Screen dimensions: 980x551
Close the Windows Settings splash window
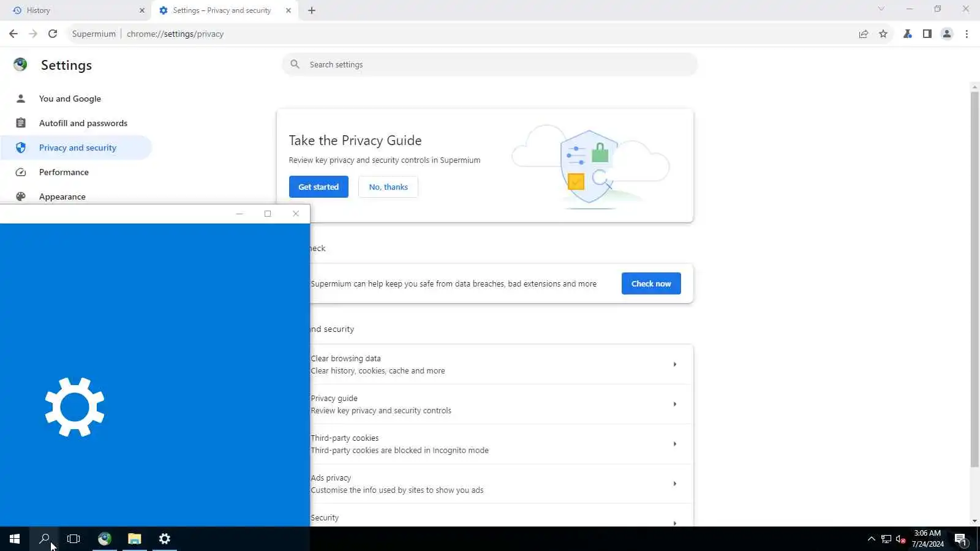coord(296,214)
